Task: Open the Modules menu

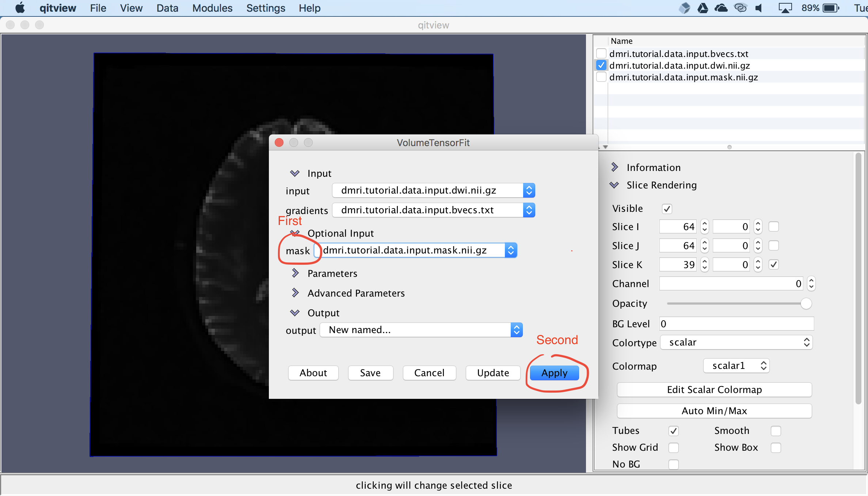Action: 212,8
